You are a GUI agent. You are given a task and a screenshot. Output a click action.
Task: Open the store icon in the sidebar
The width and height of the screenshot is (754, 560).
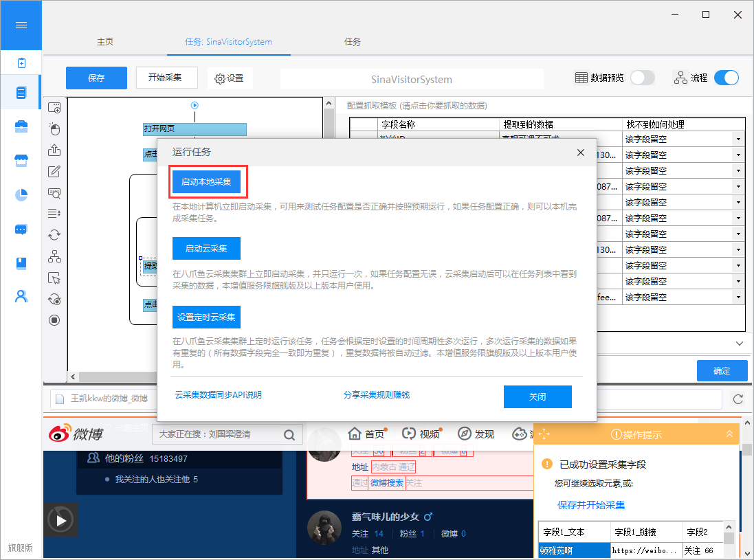tap(21, 161)
